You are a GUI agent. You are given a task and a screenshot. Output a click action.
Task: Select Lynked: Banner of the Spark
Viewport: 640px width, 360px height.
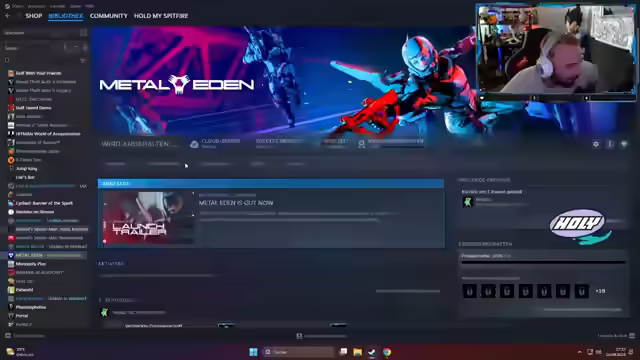(x=44, y=203)
